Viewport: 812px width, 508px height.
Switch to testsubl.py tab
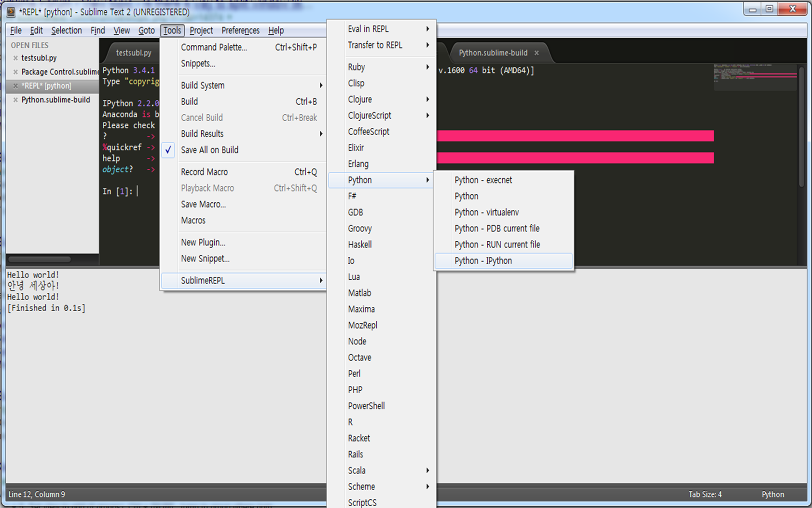coord(134,53)
